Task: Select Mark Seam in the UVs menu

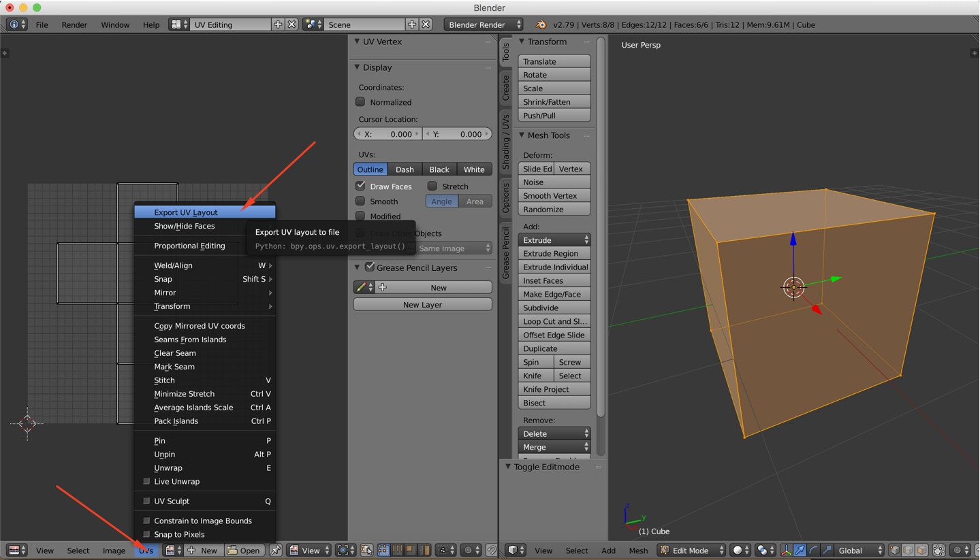Action: pyautogui.click(x=205, y=366)
